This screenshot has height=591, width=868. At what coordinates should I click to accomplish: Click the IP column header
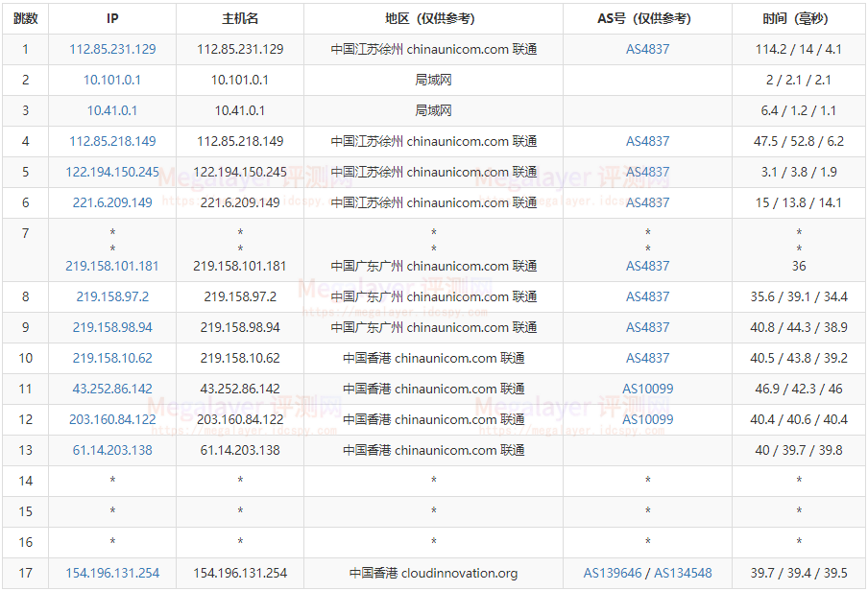[112, 19]
